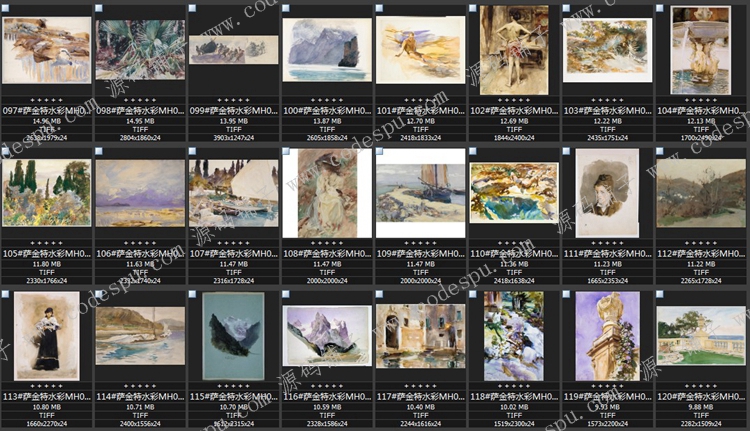
Task: Click dimensions text "2244x1616x24"
Action: (x=420, y=424)
